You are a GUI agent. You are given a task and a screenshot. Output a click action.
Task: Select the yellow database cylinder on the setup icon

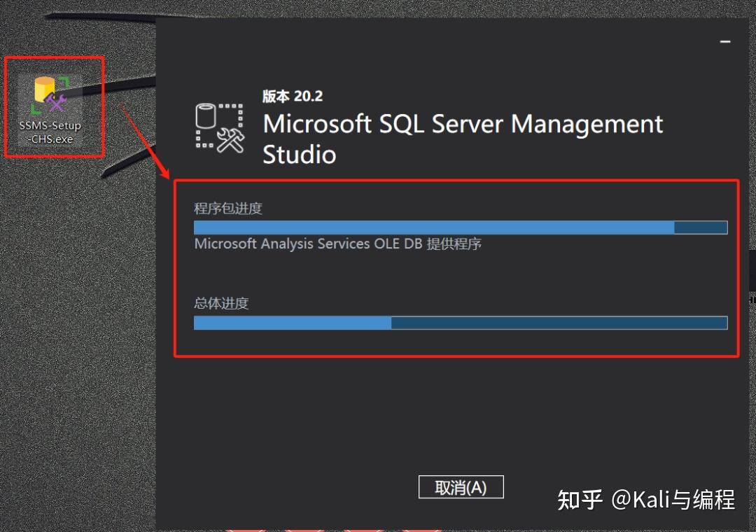coord(44,90)
